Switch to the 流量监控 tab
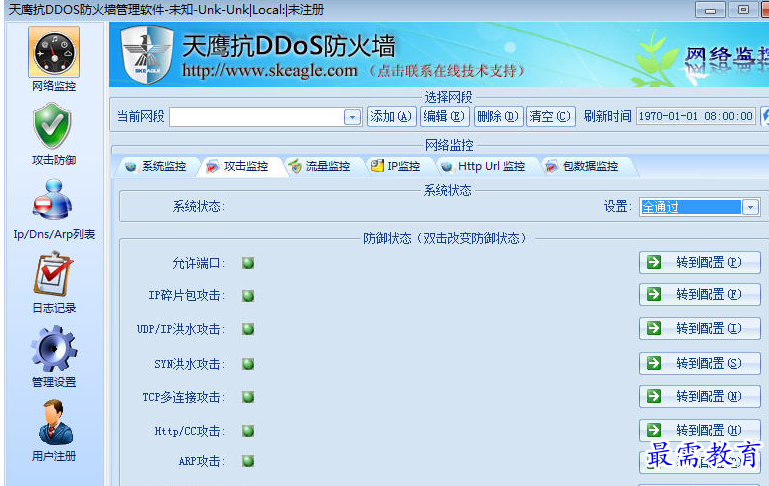The width and height of the screenshot is (769, 486). [x=320, y=166]
